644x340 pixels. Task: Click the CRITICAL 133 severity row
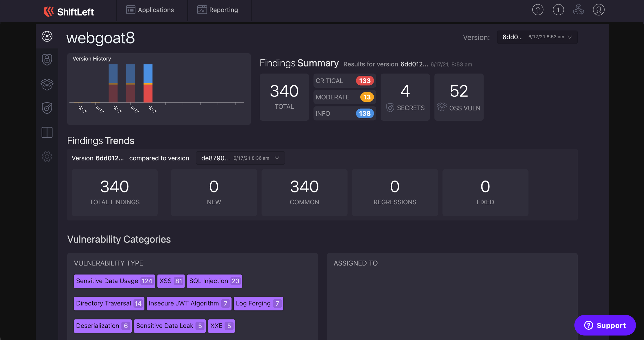(x=344, y=81)
